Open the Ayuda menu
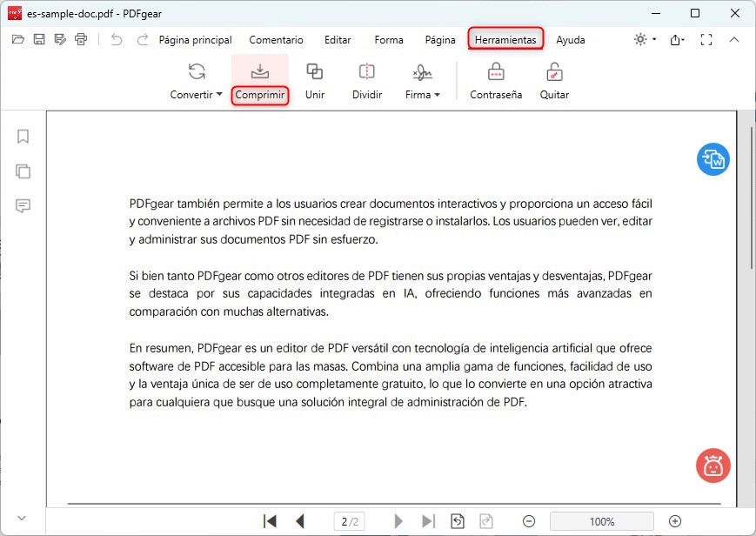 [571, 40]
